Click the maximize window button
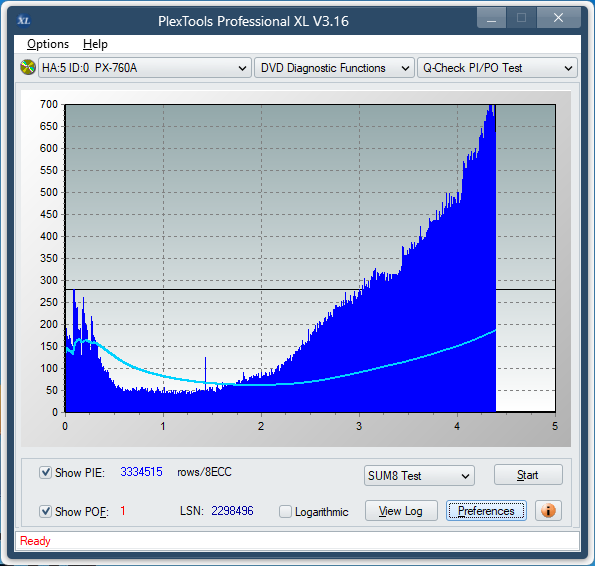Viewport: 595px width, 566px height. click(521, 18)
